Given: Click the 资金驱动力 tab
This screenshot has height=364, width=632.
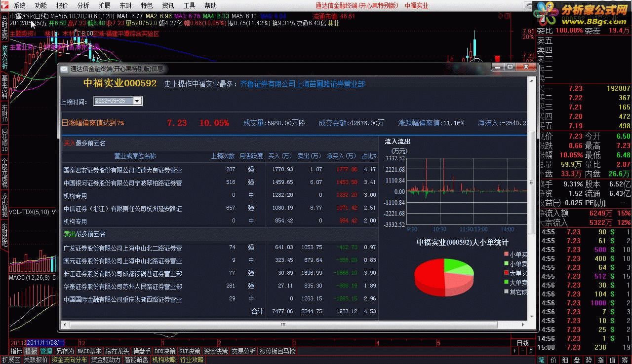Looking at the screenshot, I should (x=106, y=360).
